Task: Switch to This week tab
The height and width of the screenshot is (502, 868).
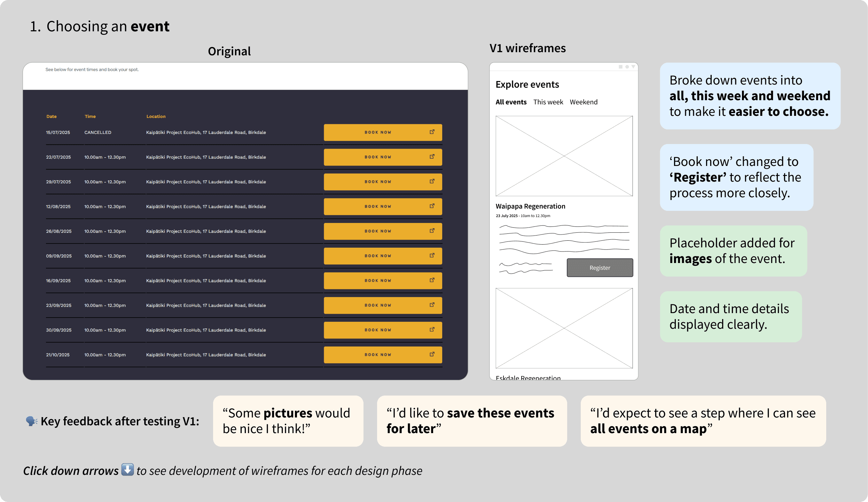Action: tap(548, 102)
